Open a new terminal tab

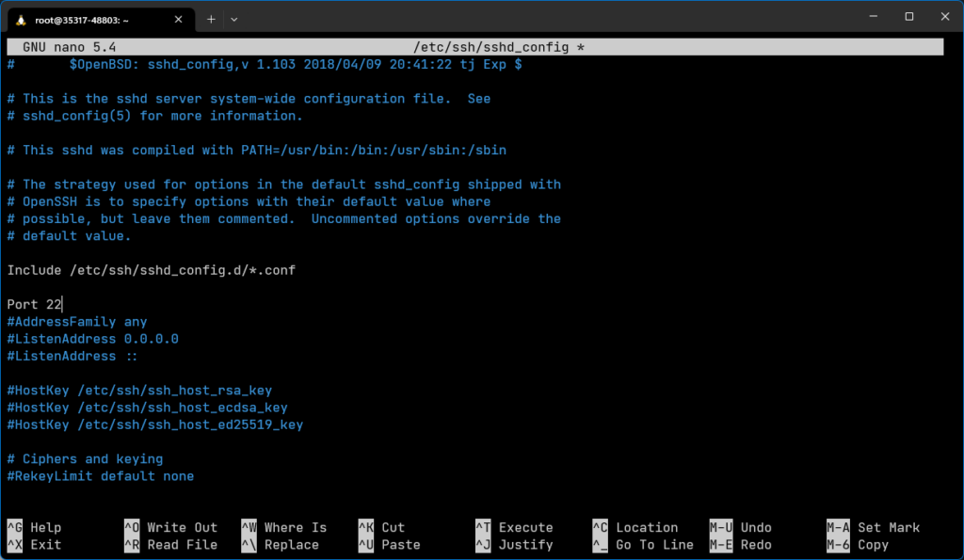[x=211, y=20]
